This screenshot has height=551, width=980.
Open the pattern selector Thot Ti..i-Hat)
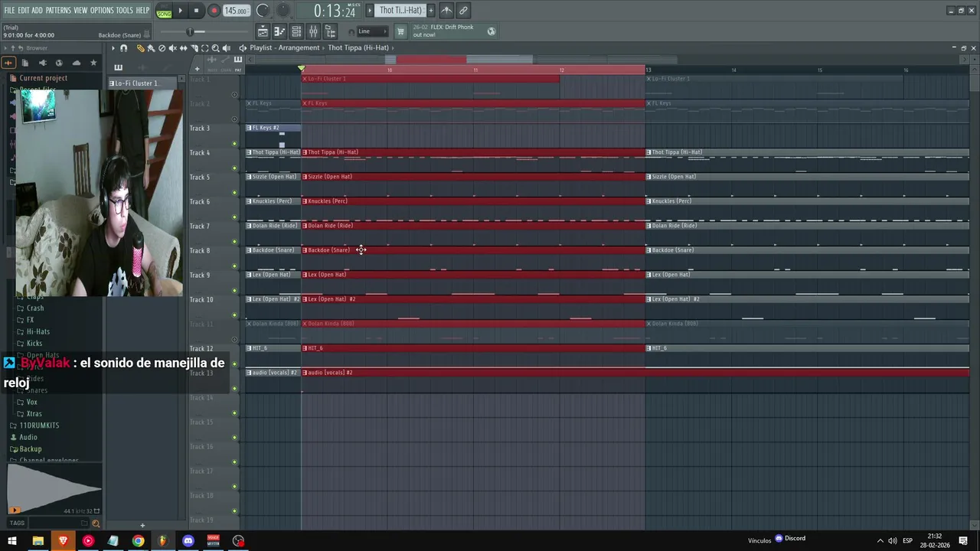tap(400, 11)
